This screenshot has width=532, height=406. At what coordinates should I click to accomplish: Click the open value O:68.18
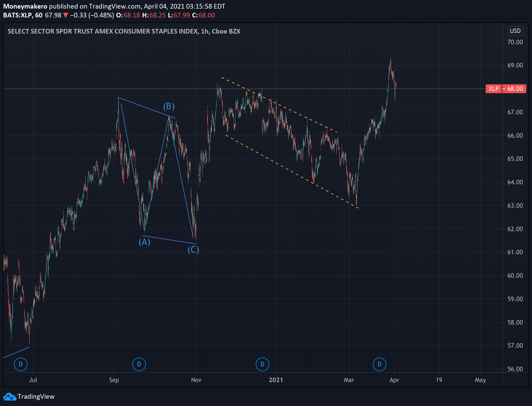(x=128, y=15)
